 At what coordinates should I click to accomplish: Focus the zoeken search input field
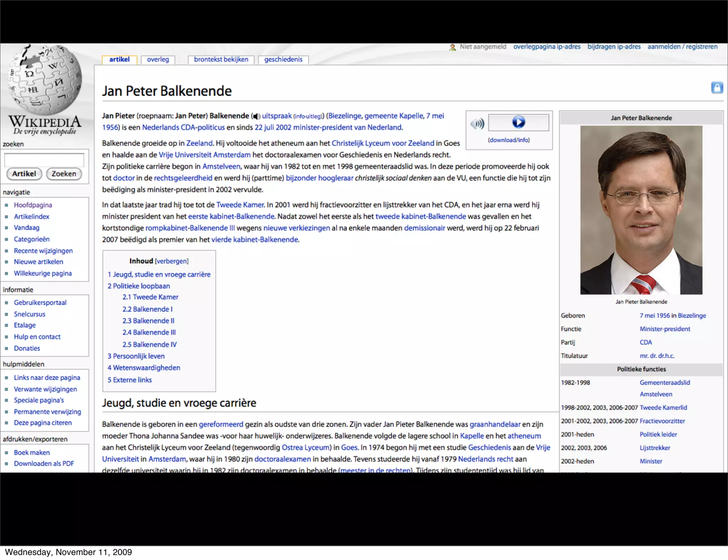44,160
